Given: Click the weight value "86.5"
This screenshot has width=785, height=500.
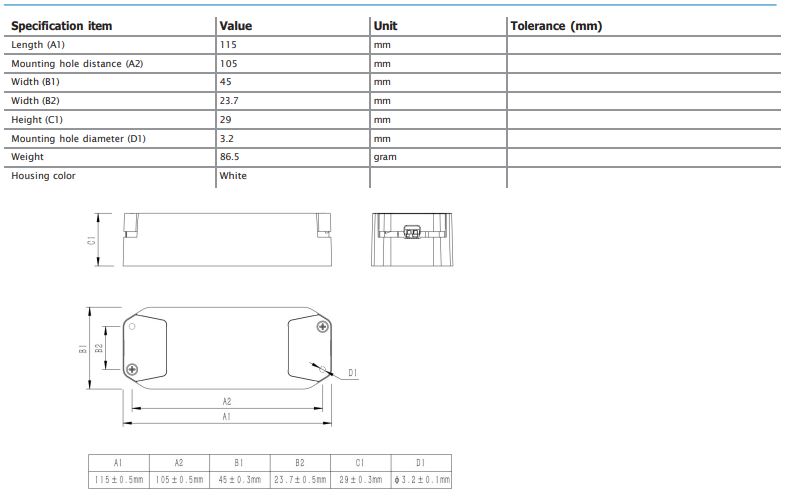Looking at the screenshot, I should pos(230,157).
